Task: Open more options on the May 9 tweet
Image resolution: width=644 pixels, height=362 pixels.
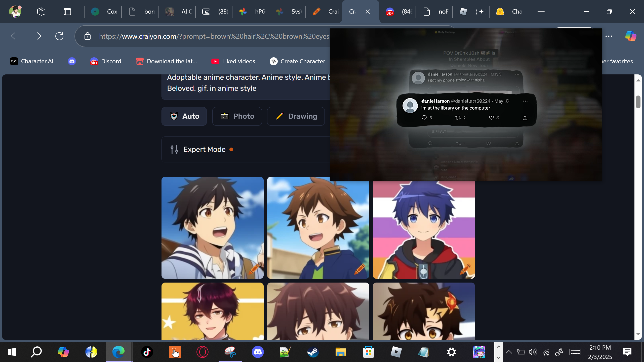Action: (x=517, y=74)
